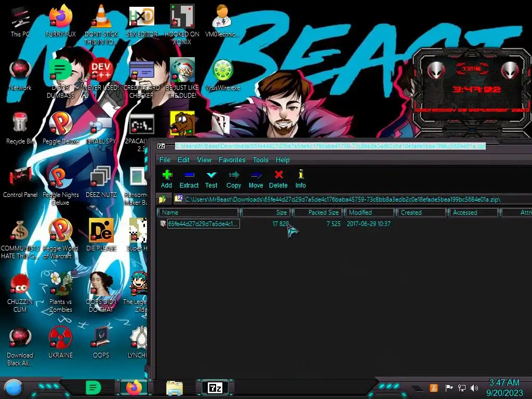Open the Edit menu in 7-Zip
The width and height of the screenshot is (532, 399).
(183, 160)
